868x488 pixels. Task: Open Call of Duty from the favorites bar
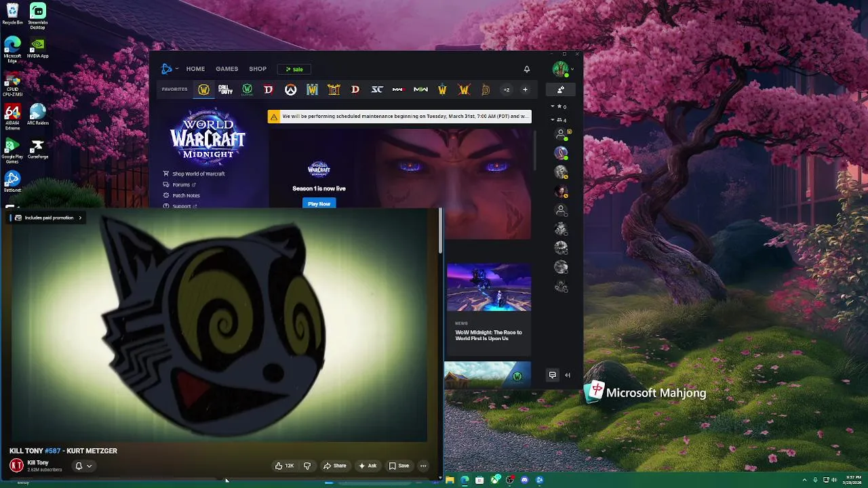click(x=225, y=89)
